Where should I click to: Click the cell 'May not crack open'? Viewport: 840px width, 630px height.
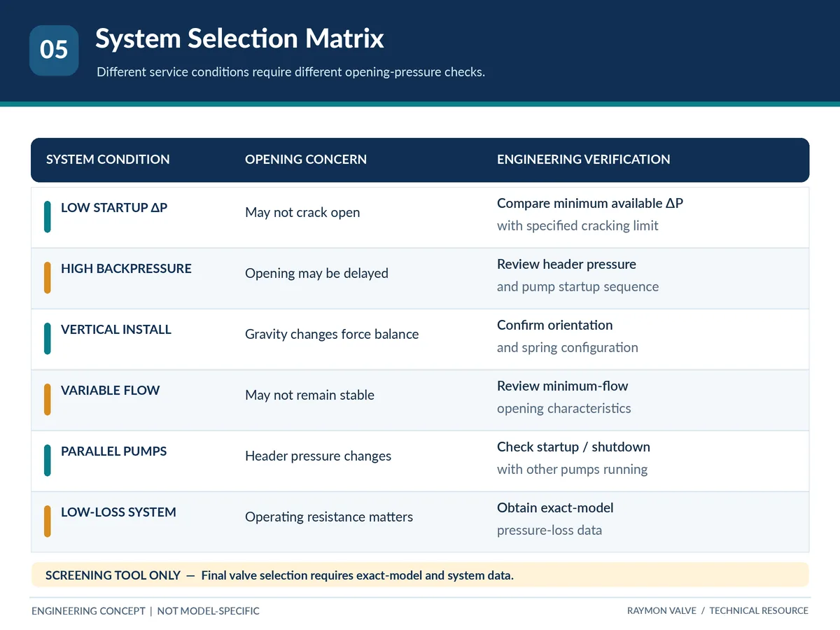pyautogui.click(x=302, y=213)
